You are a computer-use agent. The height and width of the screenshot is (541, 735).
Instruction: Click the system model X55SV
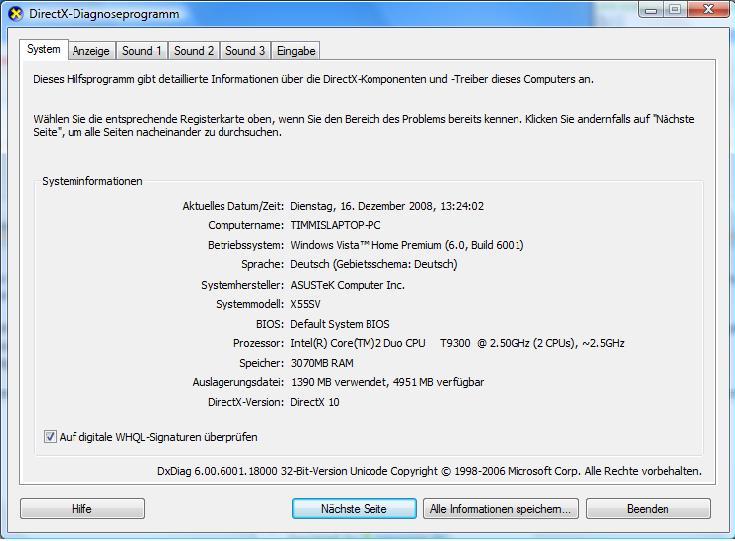(x=305, y=304)
